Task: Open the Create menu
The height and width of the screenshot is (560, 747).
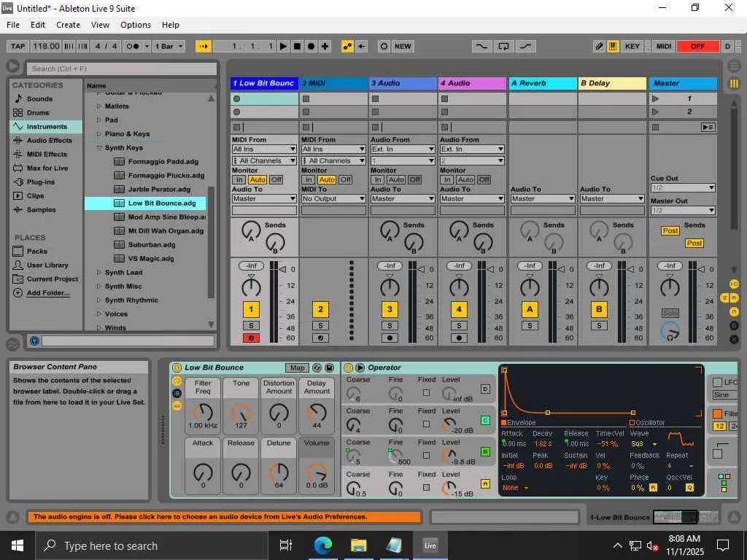Action: coord(68,25)
